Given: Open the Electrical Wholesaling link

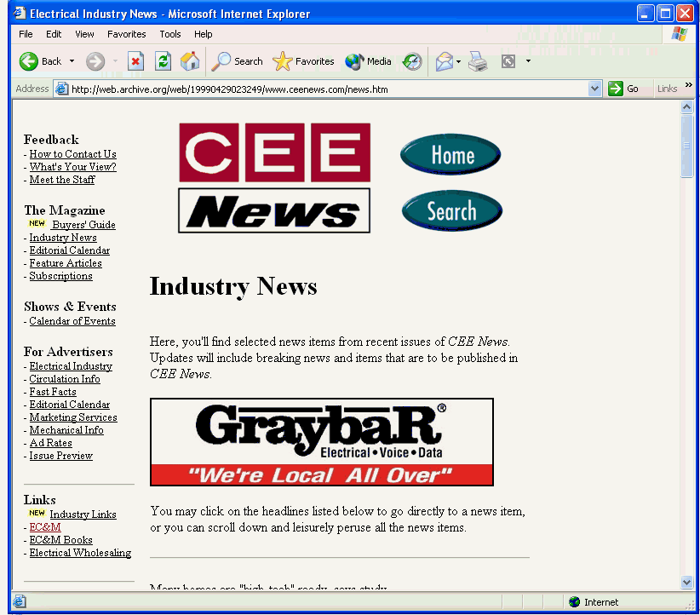Looking at the screenshot, I should click(80, 553).
